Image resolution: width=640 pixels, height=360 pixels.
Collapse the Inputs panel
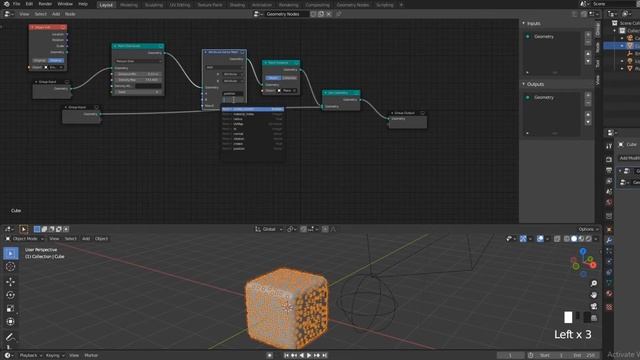point(524,23)
